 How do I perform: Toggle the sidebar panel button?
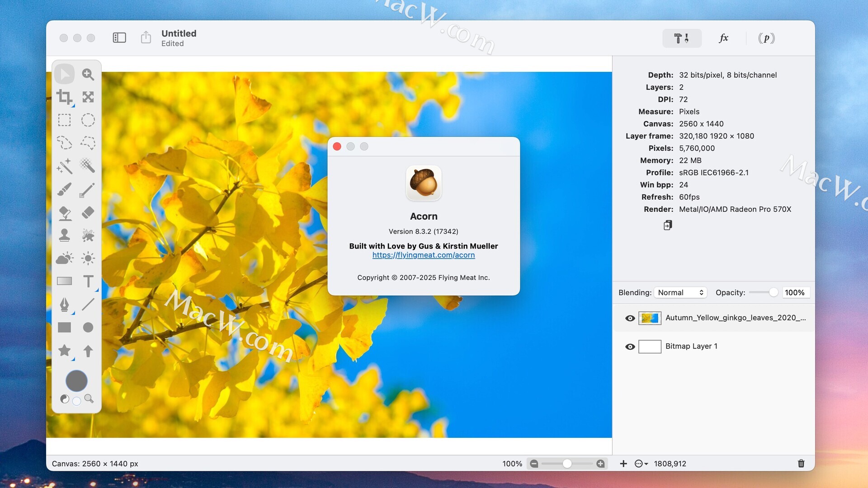click(119, 38)
